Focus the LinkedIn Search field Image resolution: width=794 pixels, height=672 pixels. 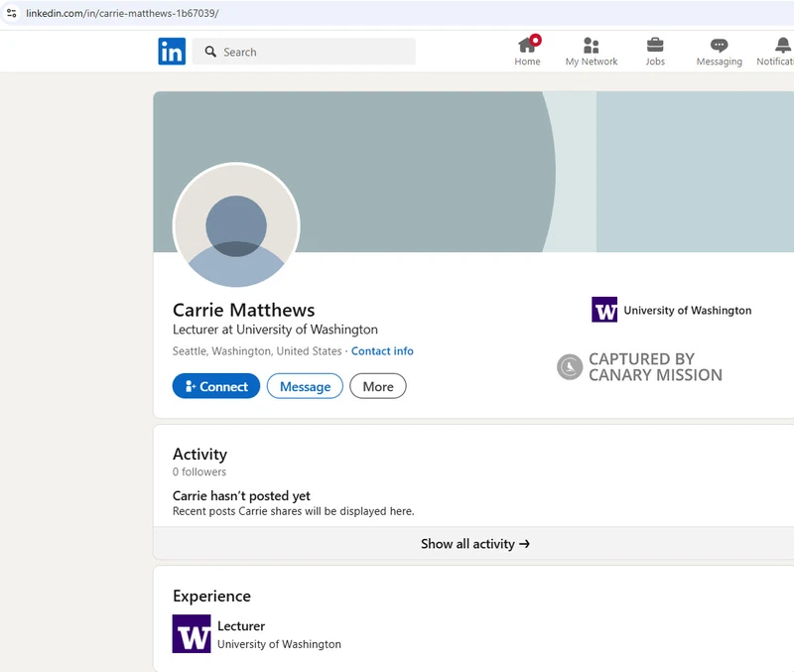304,52
